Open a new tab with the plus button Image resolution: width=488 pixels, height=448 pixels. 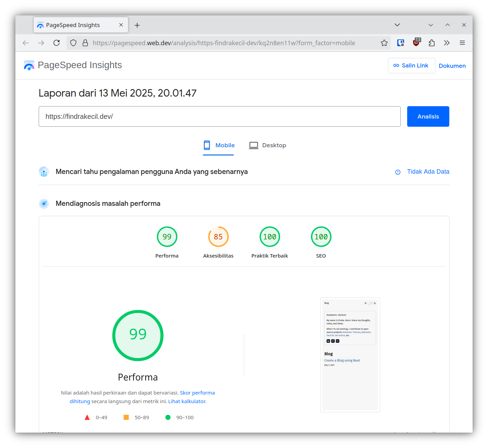click(x=137, y=25)
